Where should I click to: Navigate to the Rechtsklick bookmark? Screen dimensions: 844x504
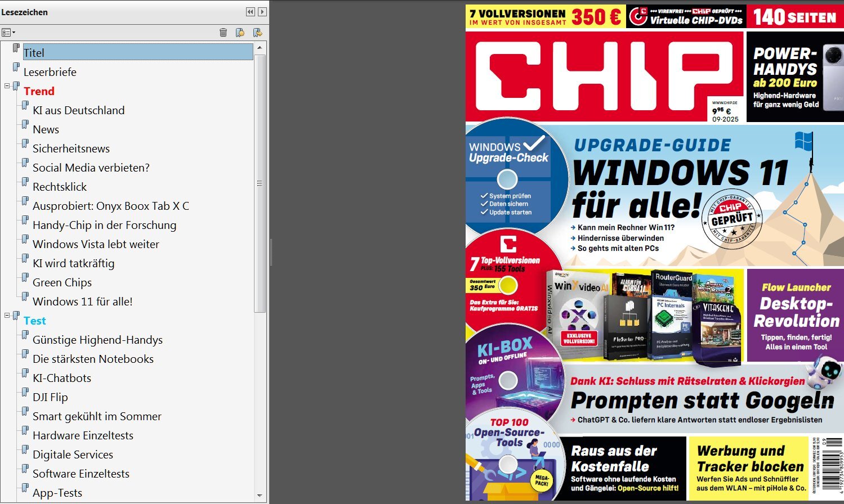coord(60,187)
